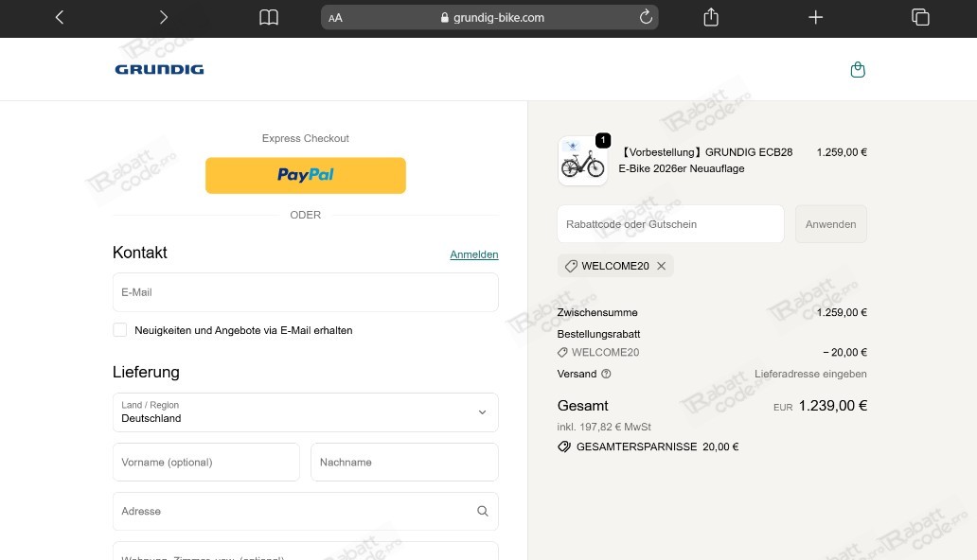Screen dimensions: 977x560
Task: Click the padlock icon in the address bar
Action: [x=443, y=17]
